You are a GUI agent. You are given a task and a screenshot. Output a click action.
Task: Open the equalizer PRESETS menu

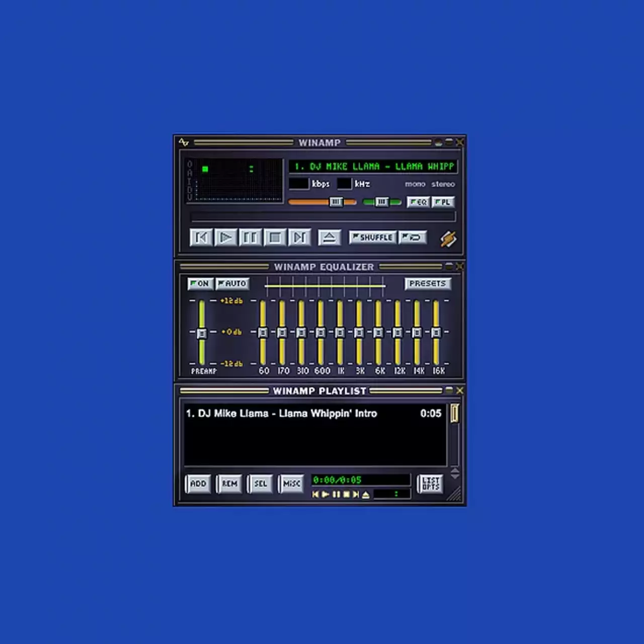pos(428,284)
